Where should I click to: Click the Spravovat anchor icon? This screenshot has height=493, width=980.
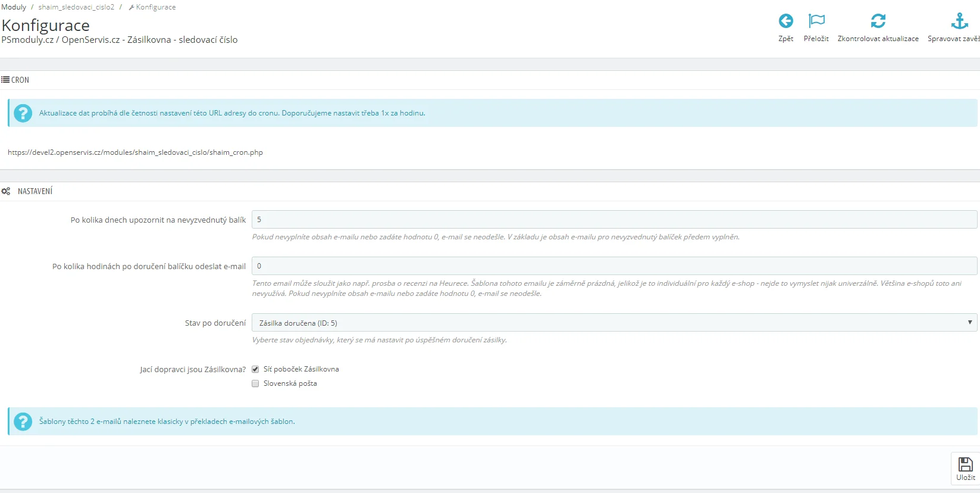[959, 21]
